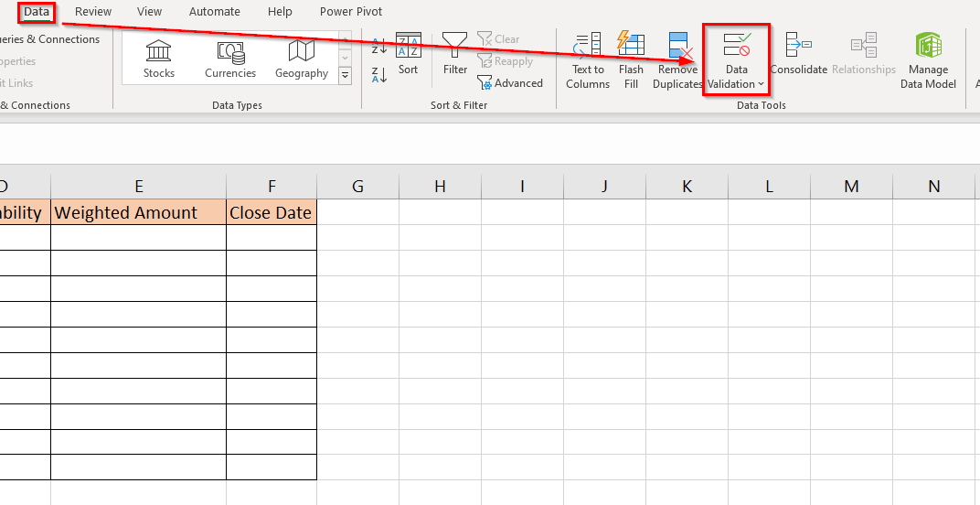The width and height of the screenshot is (980, 505).
Task: Select the Geography data type
Action: coord(302,59)
